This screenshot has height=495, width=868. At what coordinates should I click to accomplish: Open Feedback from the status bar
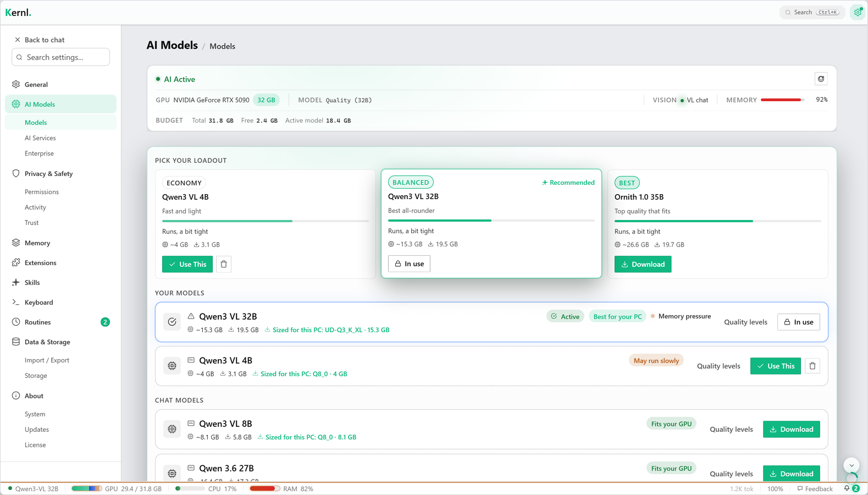click(815, 488)
